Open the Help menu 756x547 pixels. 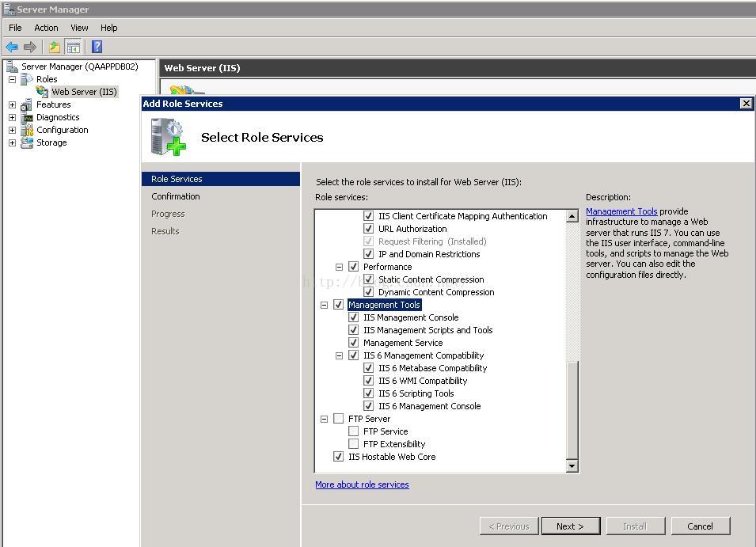(x=109, y=28)
